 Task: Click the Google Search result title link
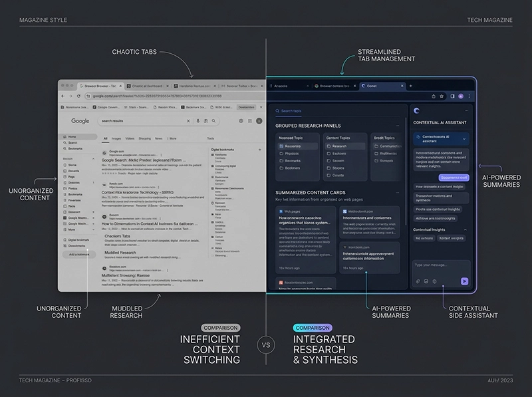coord(144,160)
